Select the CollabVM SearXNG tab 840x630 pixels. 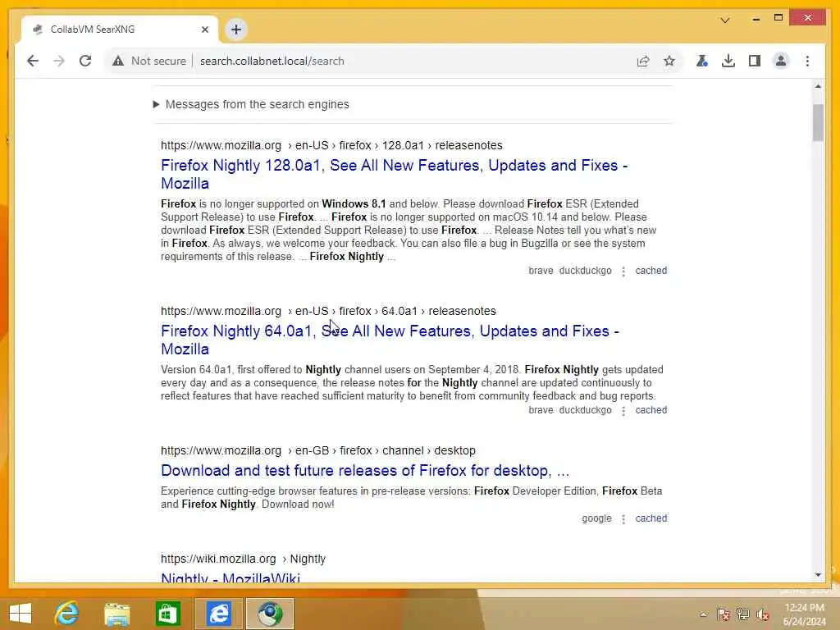[120, 30]
